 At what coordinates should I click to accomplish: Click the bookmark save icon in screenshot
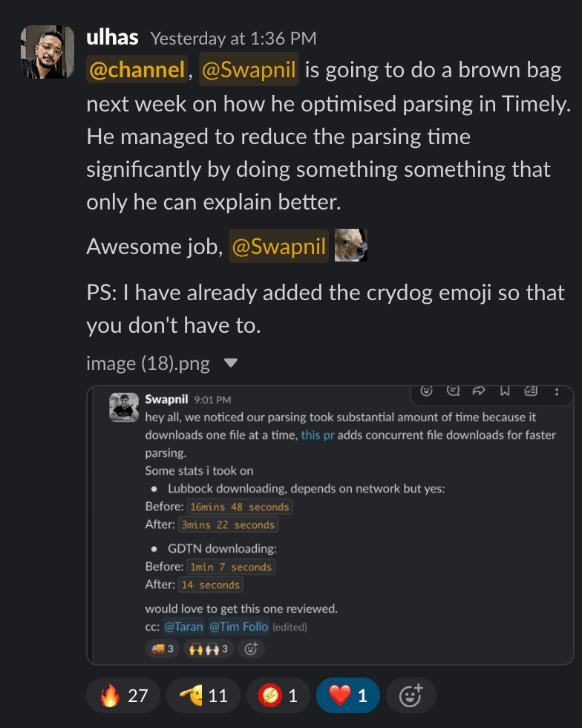505,390
